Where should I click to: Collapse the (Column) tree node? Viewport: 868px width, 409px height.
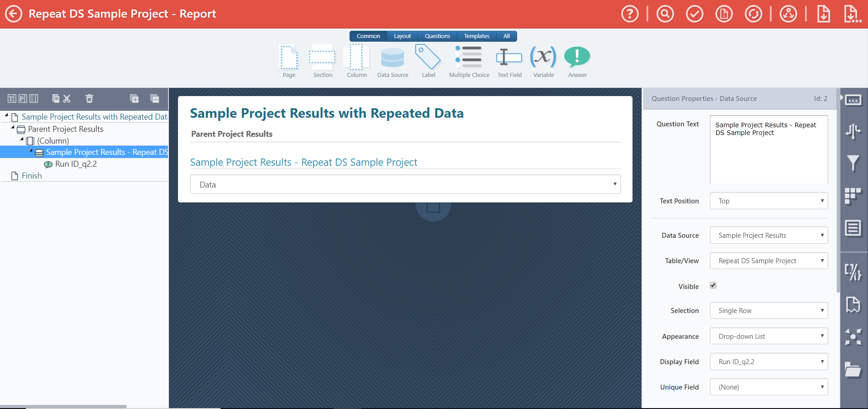coord(22,140)
